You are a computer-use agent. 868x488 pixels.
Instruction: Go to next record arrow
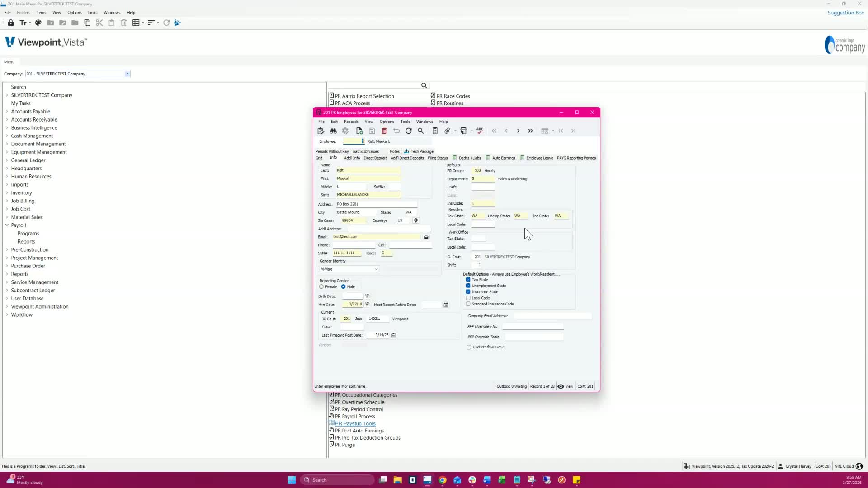518,131
